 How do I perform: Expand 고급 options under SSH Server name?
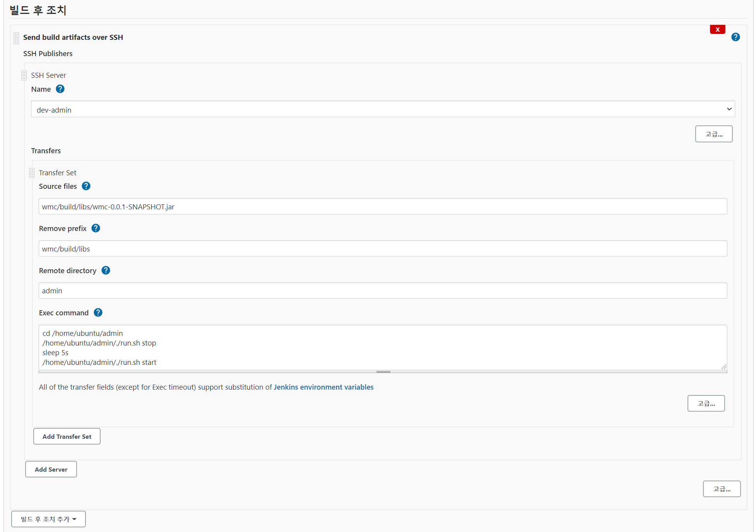click(713, 134)
